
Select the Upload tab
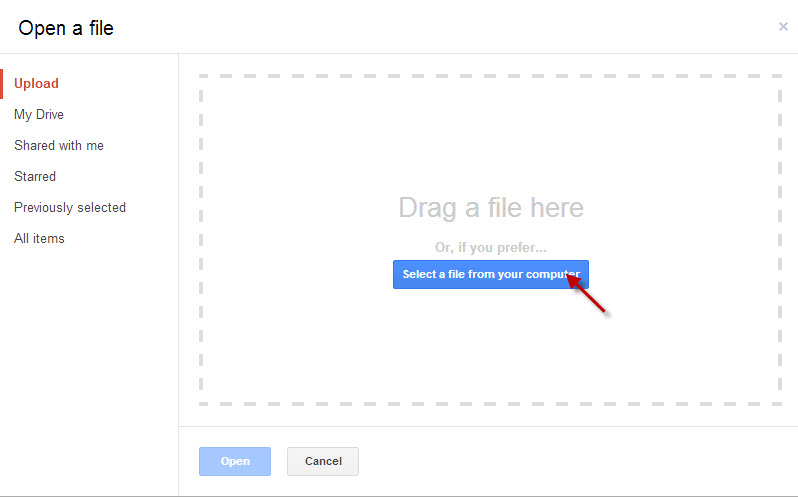(x=37, y=83)
